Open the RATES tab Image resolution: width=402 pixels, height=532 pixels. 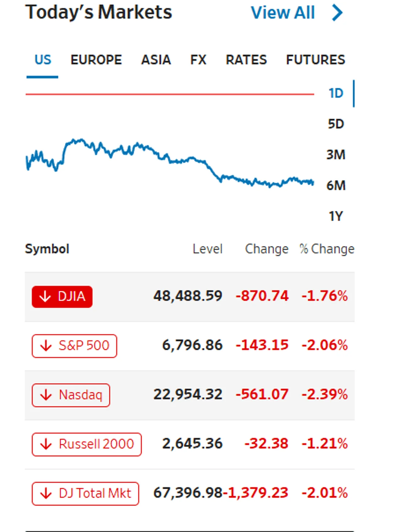click(x=246, y=60)
